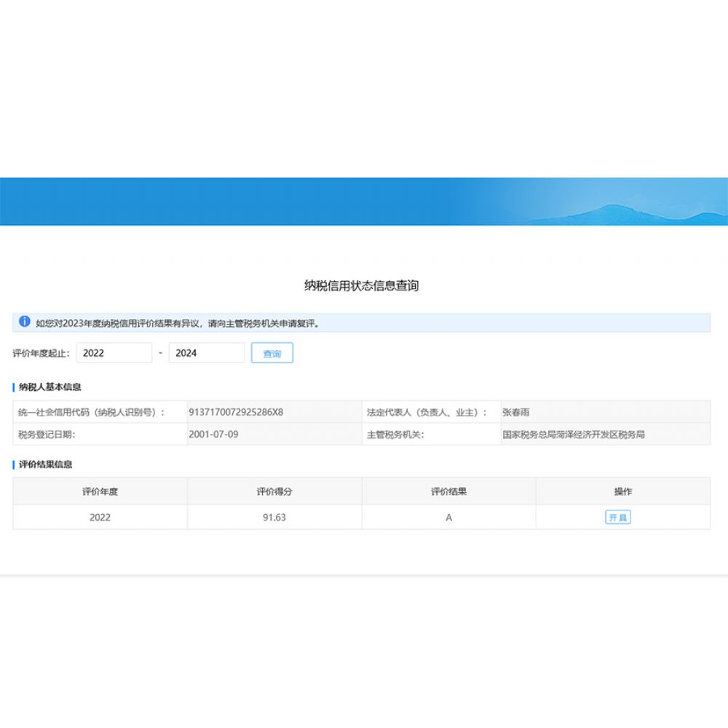Select the 操作 column header
Image resolution: width=728 pixels, height=728 pixels.
[623, 491]
